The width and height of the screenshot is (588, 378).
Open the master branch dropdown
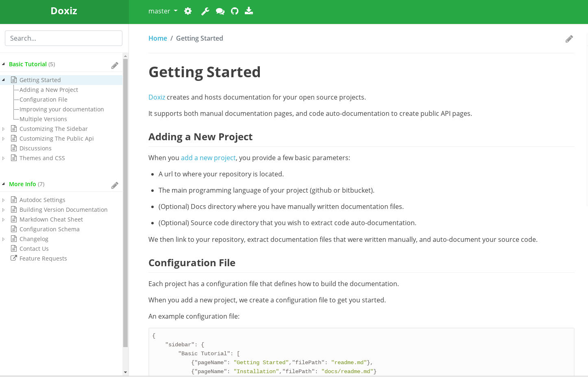163,11
